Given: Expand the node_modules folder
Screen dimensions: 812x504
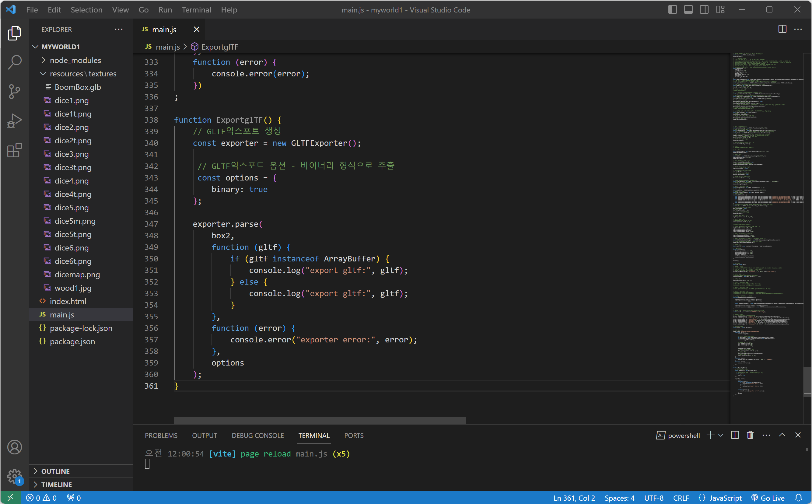Looking at the screenshot, I should (x=75, y=60).
